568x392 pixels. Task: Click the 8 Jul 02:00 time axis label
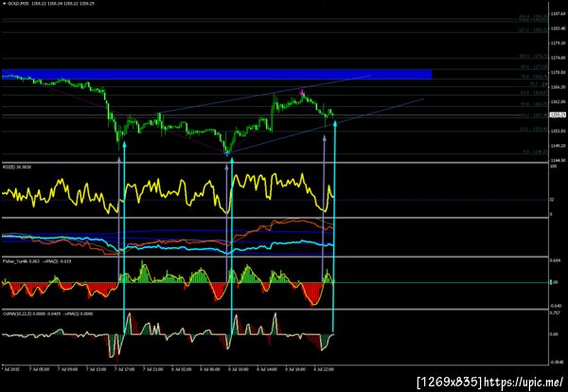[182, 369]
